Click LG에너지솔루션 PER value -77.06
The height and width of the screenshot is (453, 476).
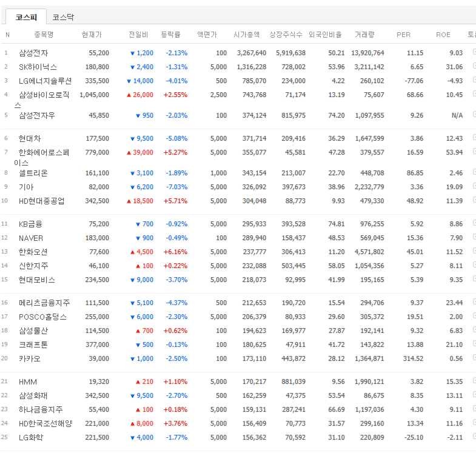pyautogui.click(x=414, y=81)
